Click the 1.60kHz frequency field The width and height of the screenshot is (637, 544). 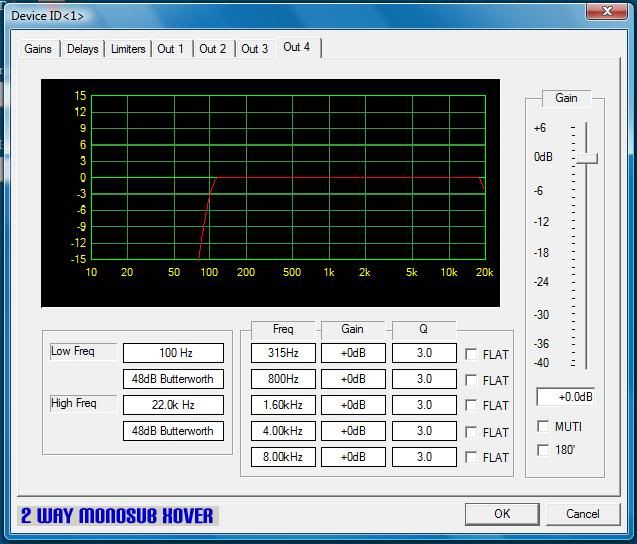283,405
